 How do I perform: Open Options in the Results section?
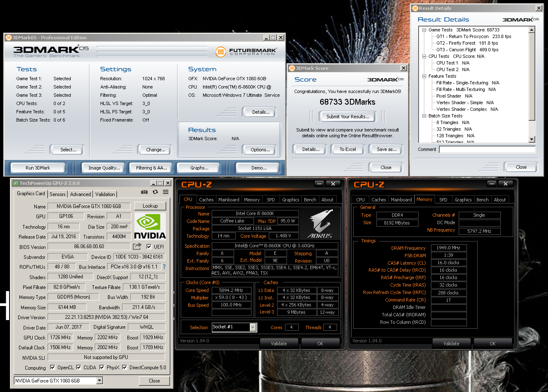point(260,150)
